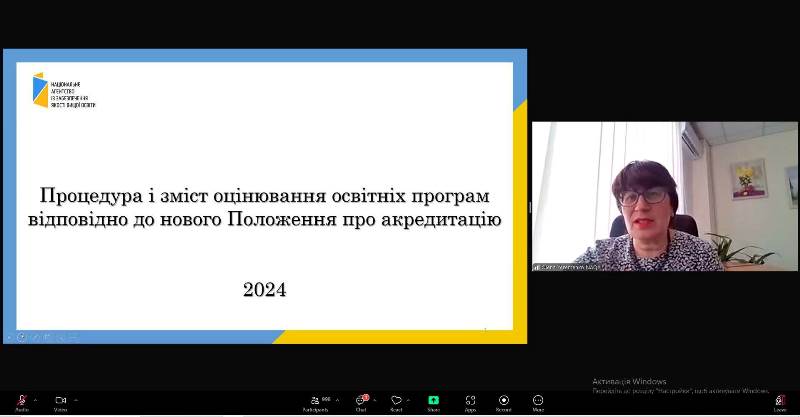
Task: Toggle the camera with the Video icon
Action: (61, 401)
